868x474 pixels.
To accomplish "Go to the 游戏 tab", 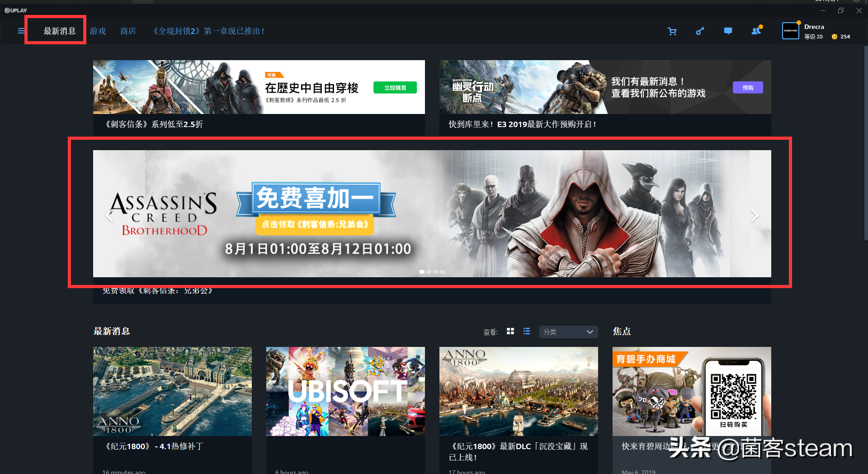I will [x=98, y=31].
